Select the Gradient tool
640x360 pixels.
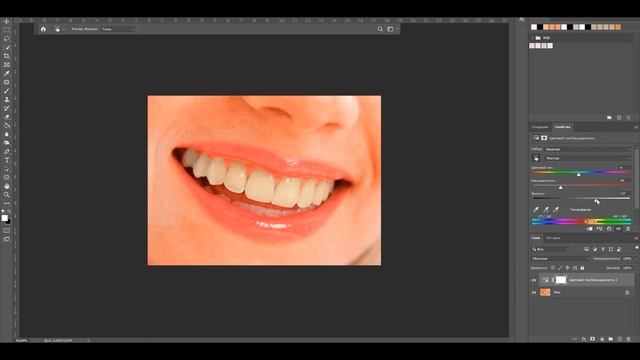coord(7,125)
